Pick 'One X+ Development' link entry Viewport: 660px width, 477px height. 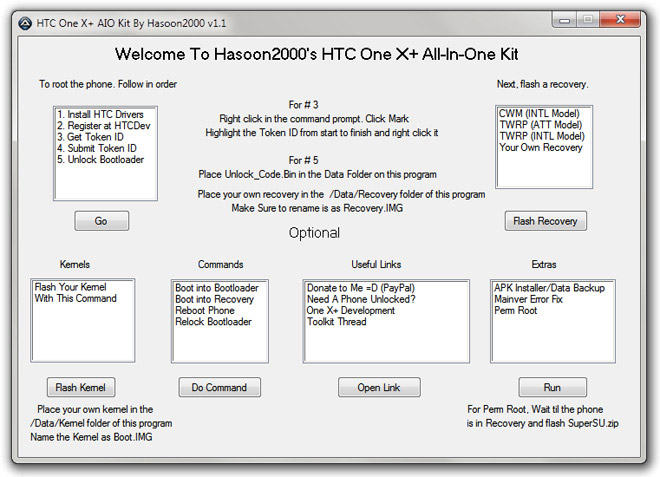[351, 311]
